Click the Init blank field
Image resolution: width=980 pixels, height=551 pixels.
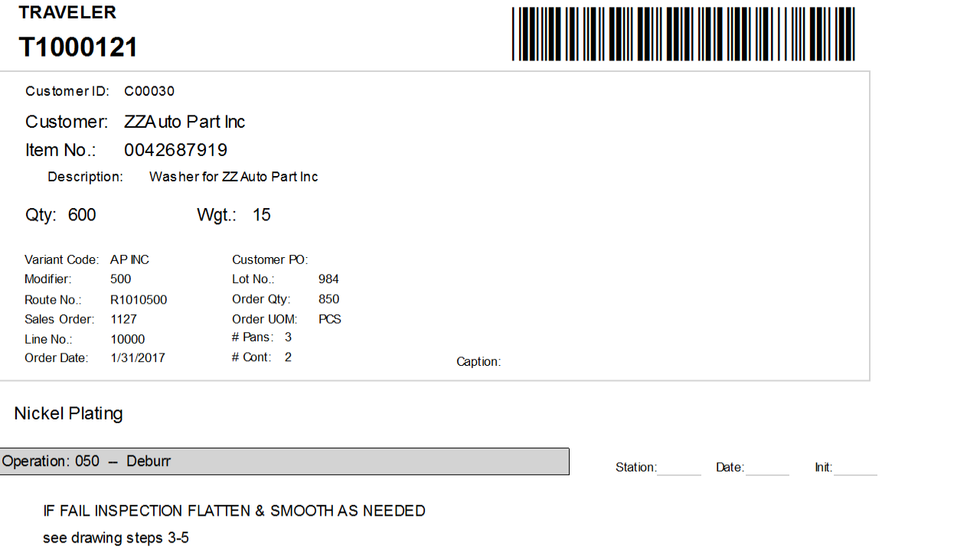tap(855, 467)
